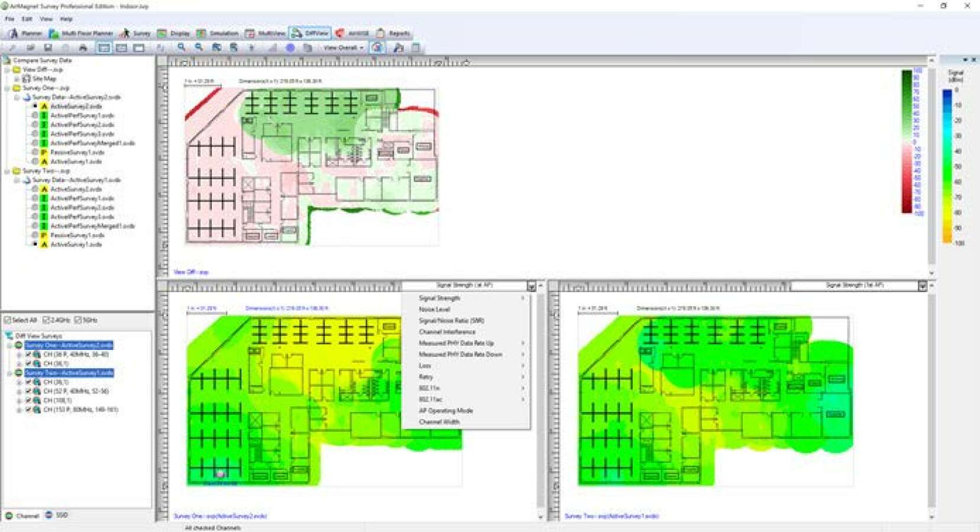This screenshot has width=980, height=532.
Task: Open Signal Strength dropdown in Survey One pane
Action: (x=531, y=287)
